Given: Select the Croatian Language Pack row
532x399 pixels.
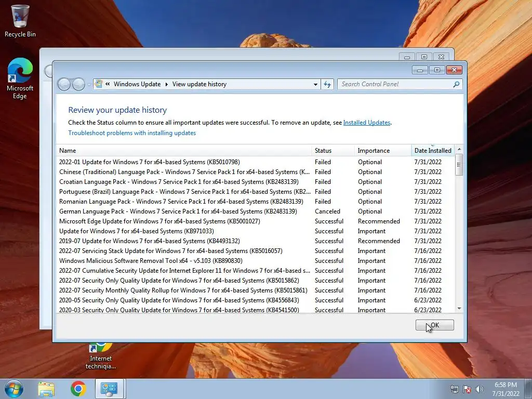Looking at the screenshot, I should tap(255, 182).
